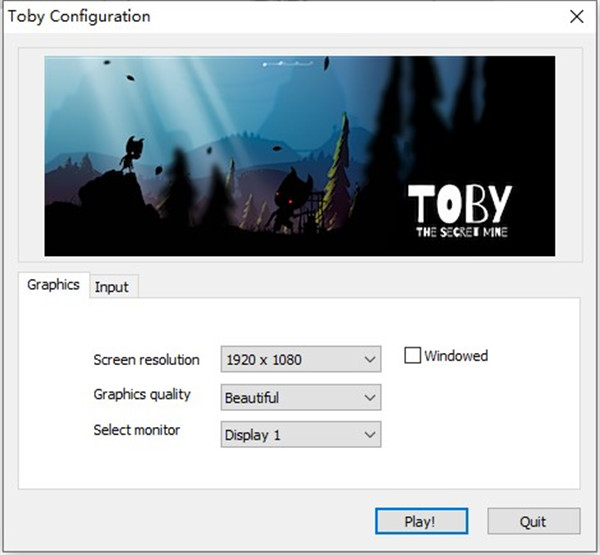Click the chevron arrow beside Display 1
600x555 pixels.
370,435
